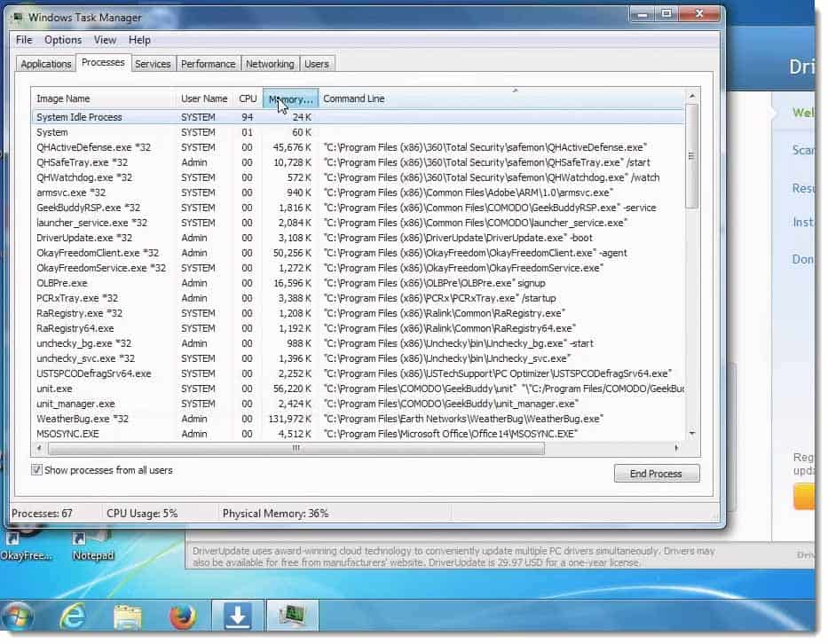The height and width of the screenshot is (644, 828).
Task: Select unit.exe process row
Action: pyautogui.click(x=358, y=389)
